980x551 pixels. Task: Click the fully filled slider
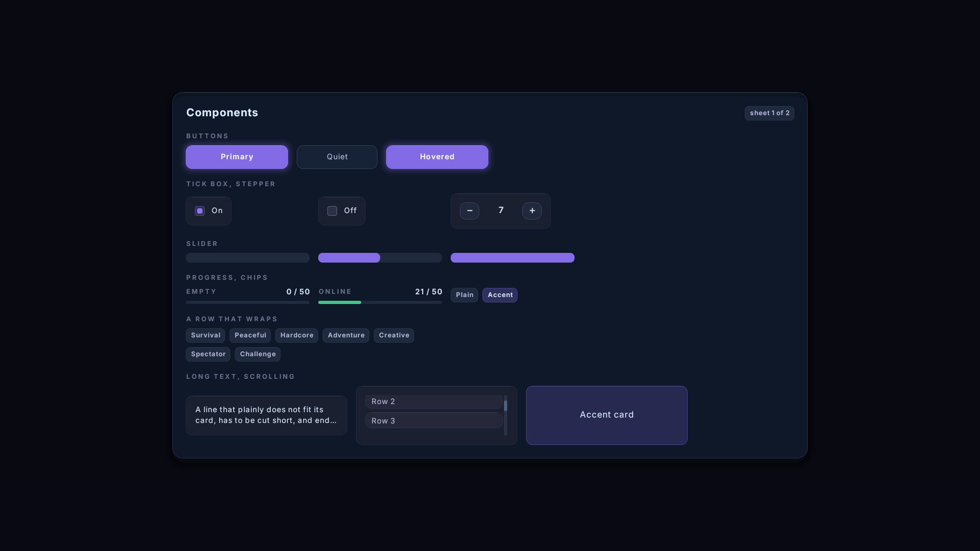513,258
